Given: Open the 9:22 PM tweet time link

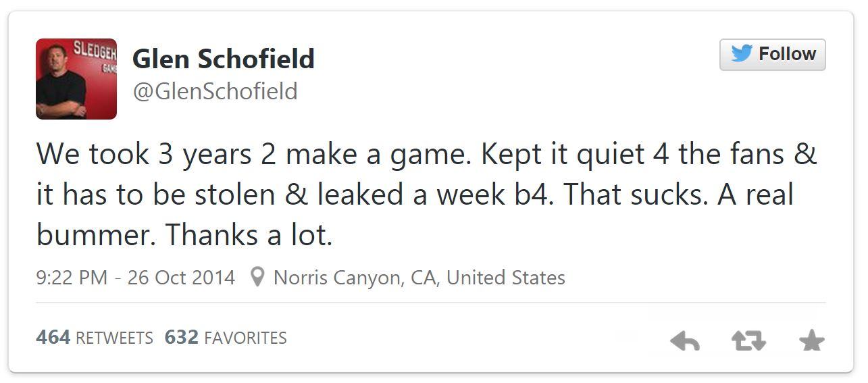Looking at the screenshot, I should [72, 278].
